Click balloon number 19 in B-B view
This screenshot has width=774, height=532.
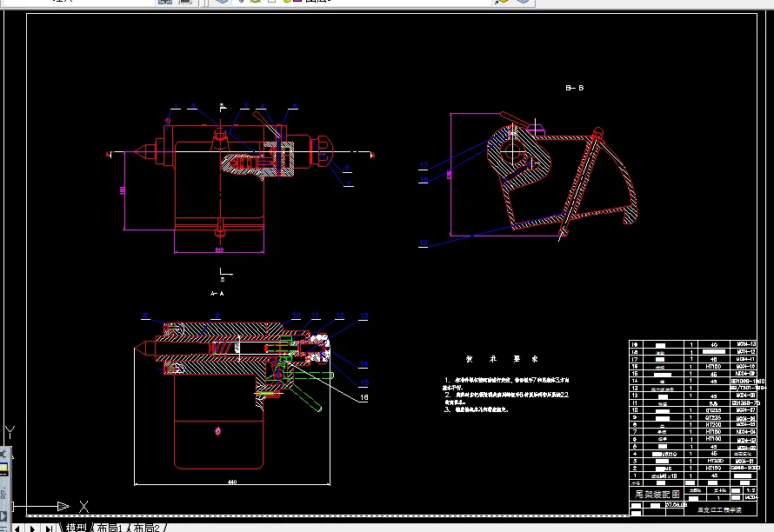pyautogui.click(x=423, y=243)
